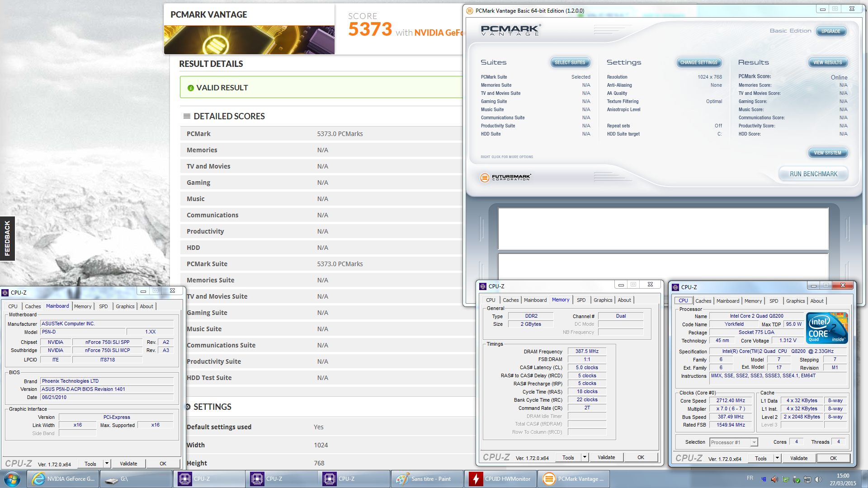This screenshot has width=868, height=488.
Task: Activate the second CPU-Z taskbar item
Action: [x=282, y=479]
